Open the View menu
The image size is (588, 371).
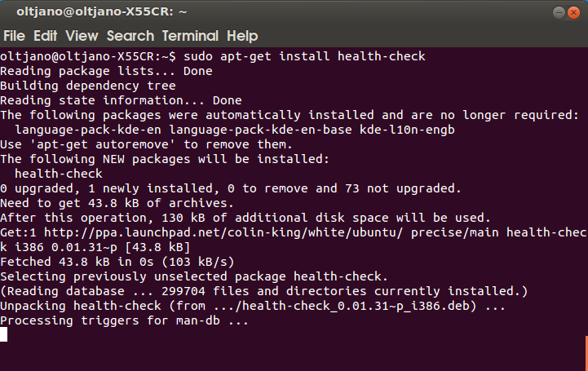[82, 36]
